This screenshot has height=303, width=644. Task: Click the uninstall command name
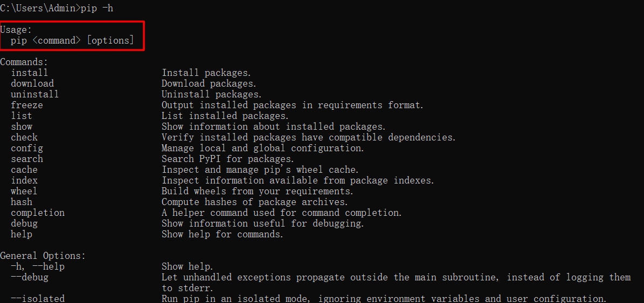(35, 94)
